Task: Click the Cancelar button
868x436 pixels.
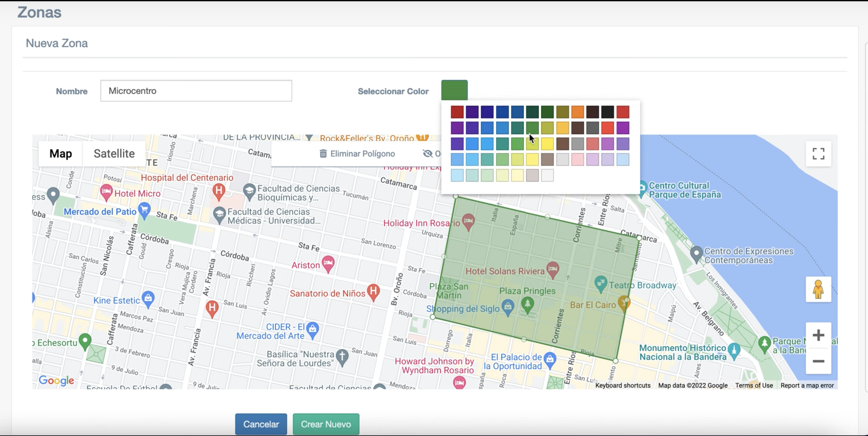Action: [261, 424]
